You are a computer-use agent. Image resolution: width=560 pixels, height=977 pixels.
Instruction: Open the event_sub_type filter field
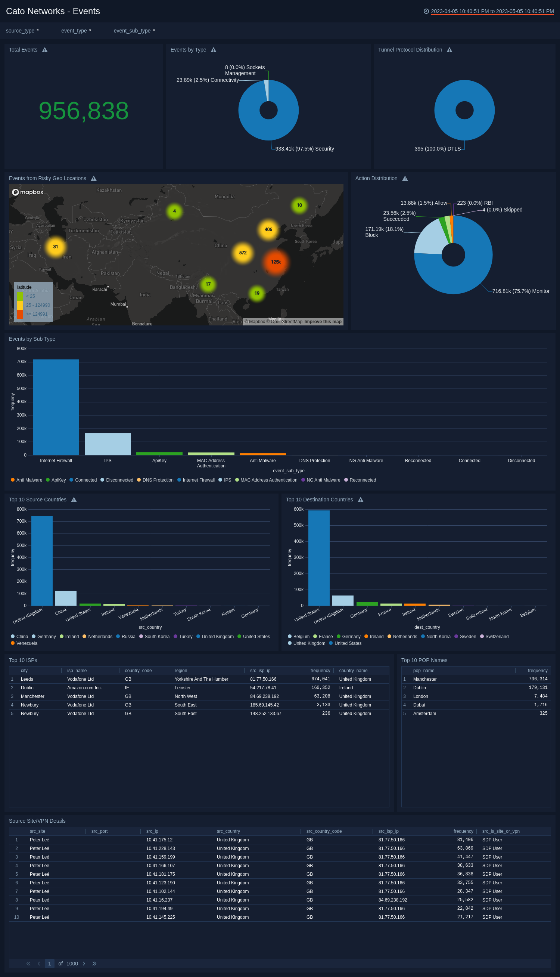pos(162,31)
